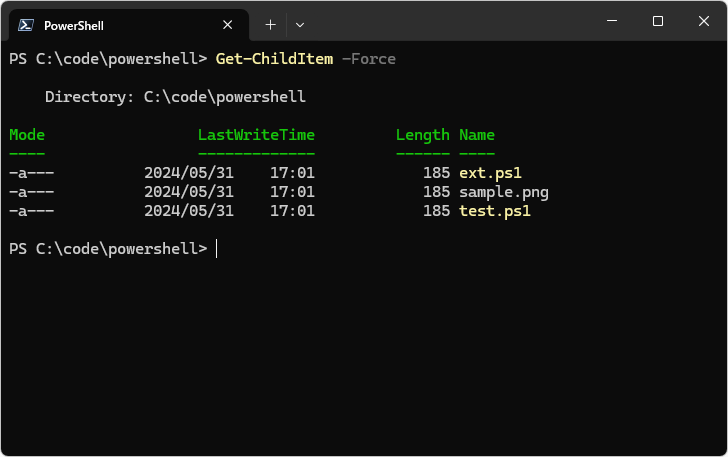The height and width of the screenshot is (457, 728).
Task: Click the PowerShell icon in the tab
Action: (25, 25)
